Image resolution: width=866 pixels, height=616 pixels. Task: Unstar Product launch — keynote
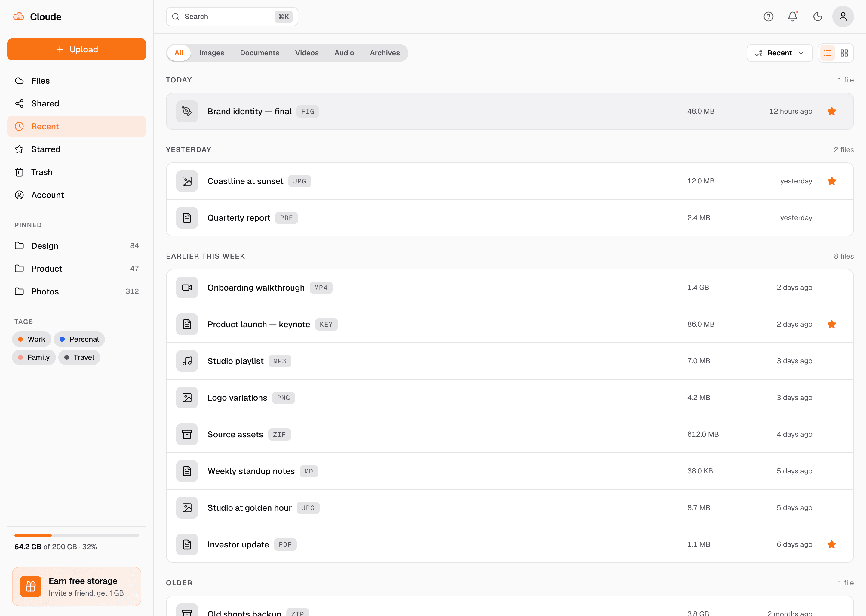point(832,324)
